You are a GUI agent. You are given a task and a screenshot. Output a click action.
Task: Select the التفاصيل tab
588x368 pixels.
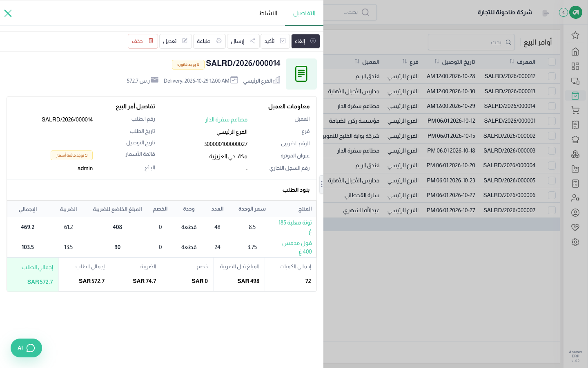coord(304,13)
